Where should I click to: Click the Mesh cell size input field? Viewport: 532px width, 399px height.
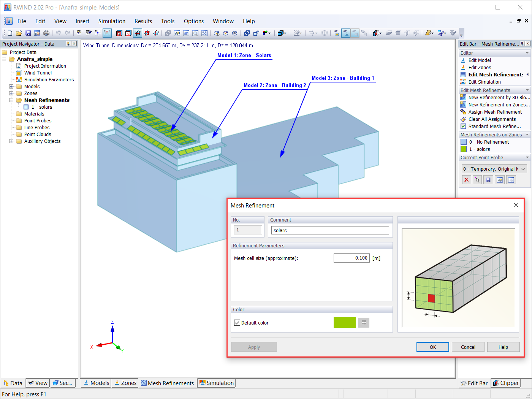tap(351, 258)
